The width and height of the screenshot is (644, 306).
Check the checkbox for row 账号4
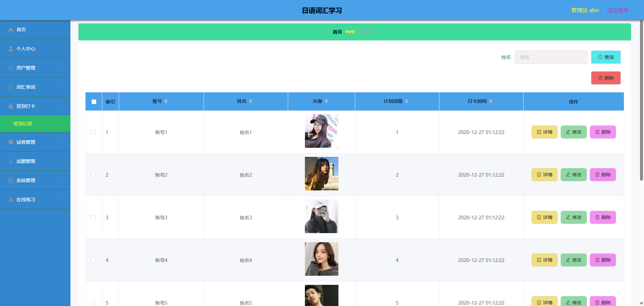[93, 260]
